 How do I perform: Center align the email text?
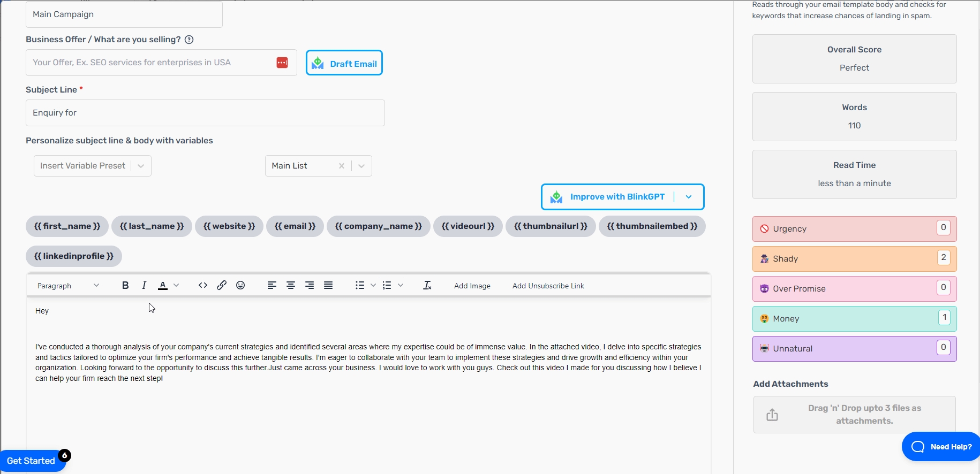[x=291, y=286]
